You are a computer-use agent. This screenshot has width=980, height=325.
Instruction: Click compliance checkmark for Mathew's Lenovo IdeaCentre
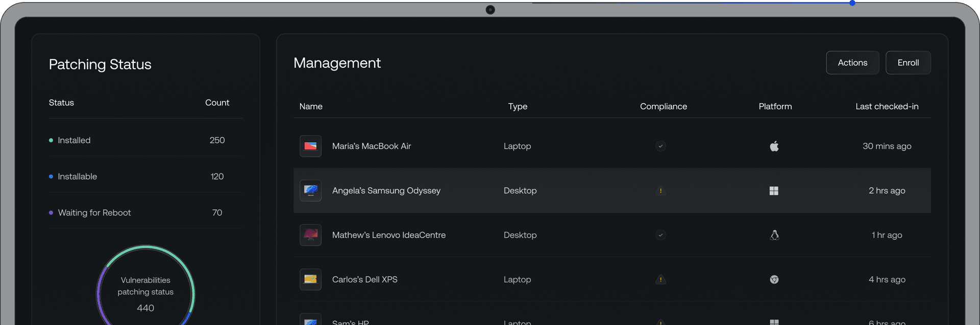660,235
